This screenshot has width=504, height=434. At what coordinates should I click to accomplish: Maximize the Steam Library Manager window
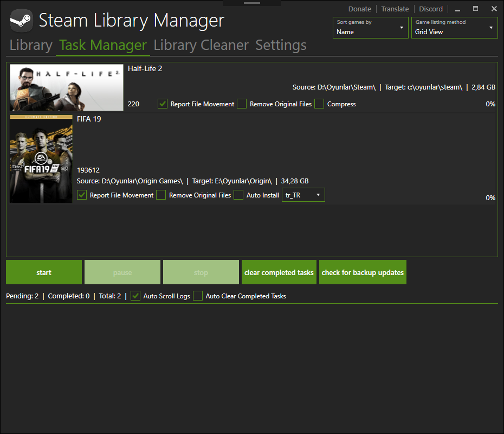coord(475,9)
